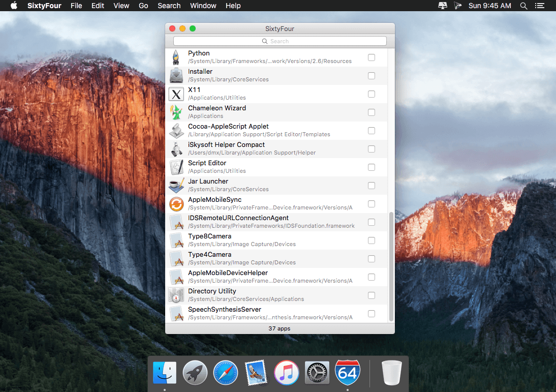Click the Python rocket icon in list
This screenshot has width=556, height=392.
click(x=176, y=57)
